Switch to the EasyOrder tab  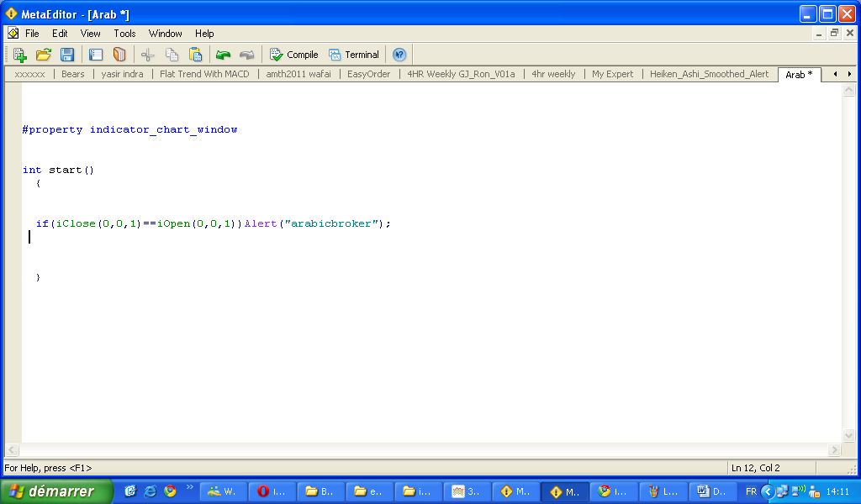pyautogui.click(x=368, y=74)
